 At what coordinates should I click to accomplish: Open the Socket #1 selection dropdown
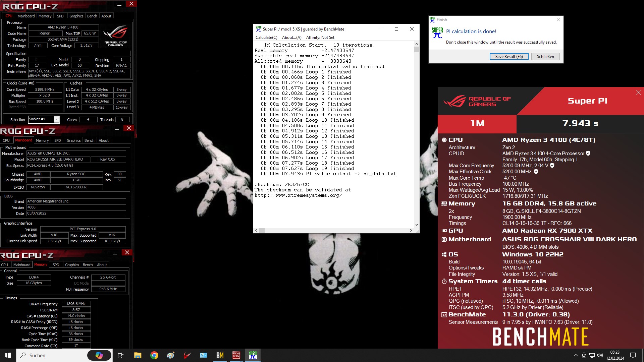tap(56, 119)
